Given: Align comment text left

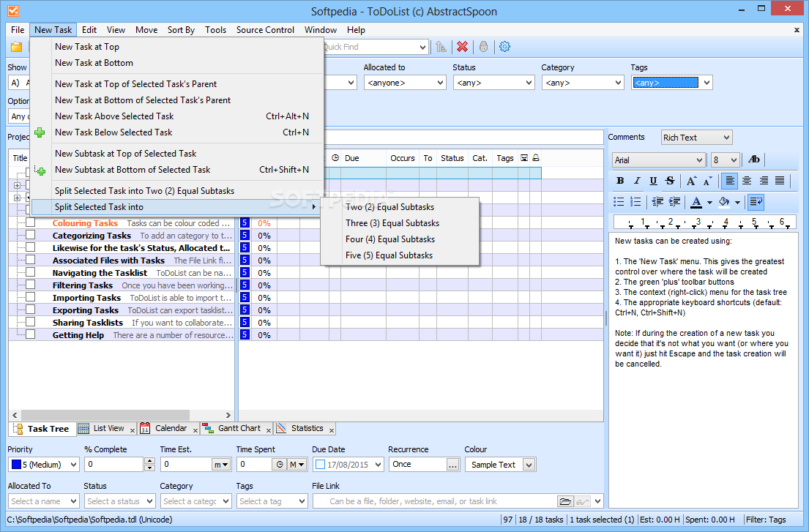Looking at the screenshot, I should tap(729, 181).
